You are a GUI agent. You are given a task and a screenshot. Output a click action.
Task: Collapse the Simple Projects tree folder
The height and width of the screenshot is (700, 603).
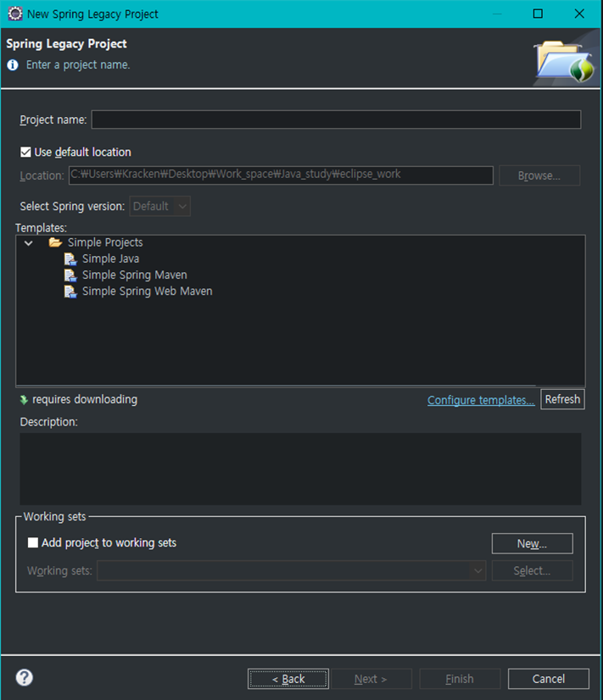click(29, 243)
